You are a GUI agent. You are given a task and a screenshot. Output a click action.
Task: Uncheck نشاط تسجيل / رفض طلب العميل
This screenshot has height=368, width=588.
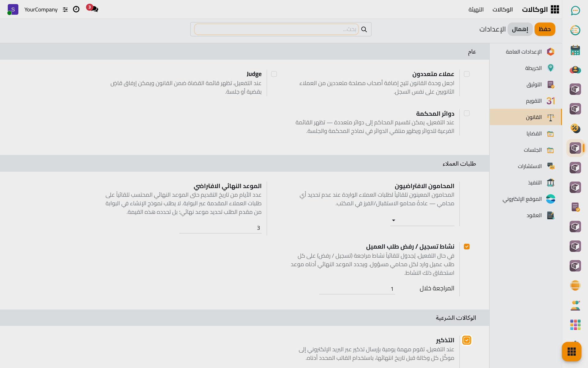pos(467,247)
